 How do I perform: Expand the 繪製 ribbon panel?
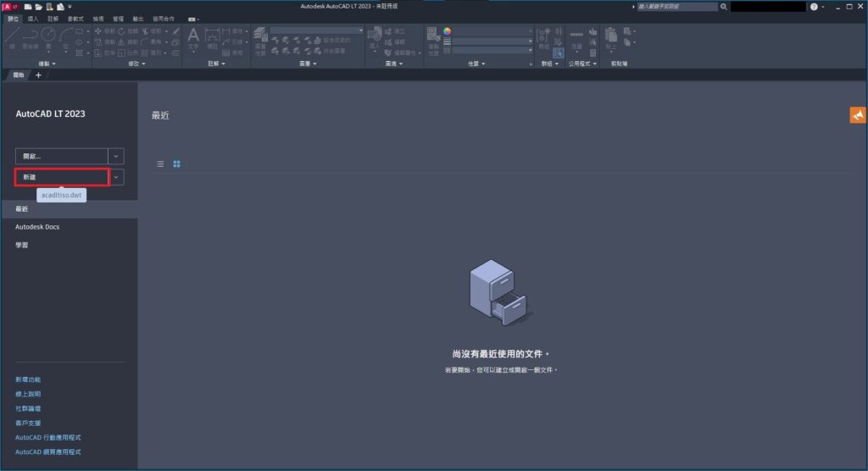click(47, 64)
